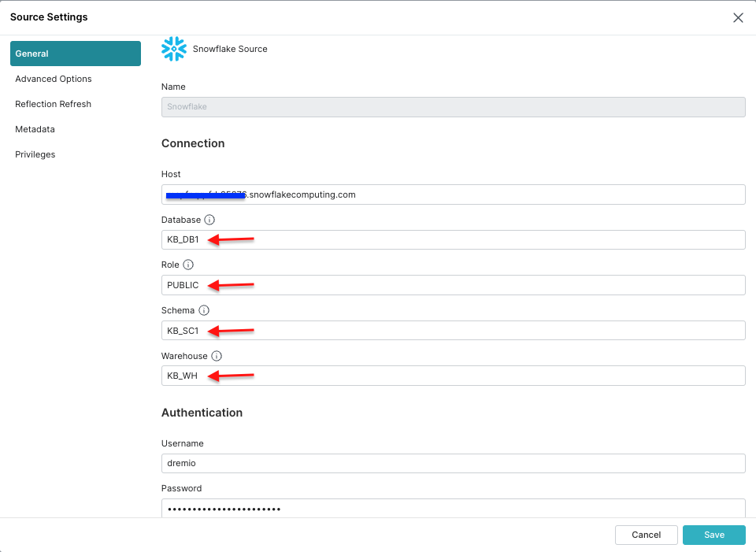
Task: Click the Warehouse field KB_WH
Action: click(x=454, y=376)
